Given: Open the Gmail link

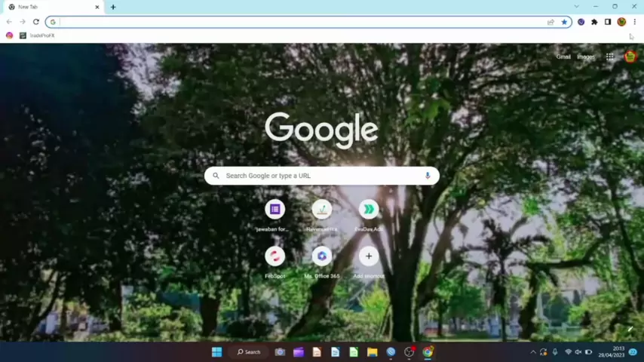Looking at the screenshot, I should click(x=563, y=57).
